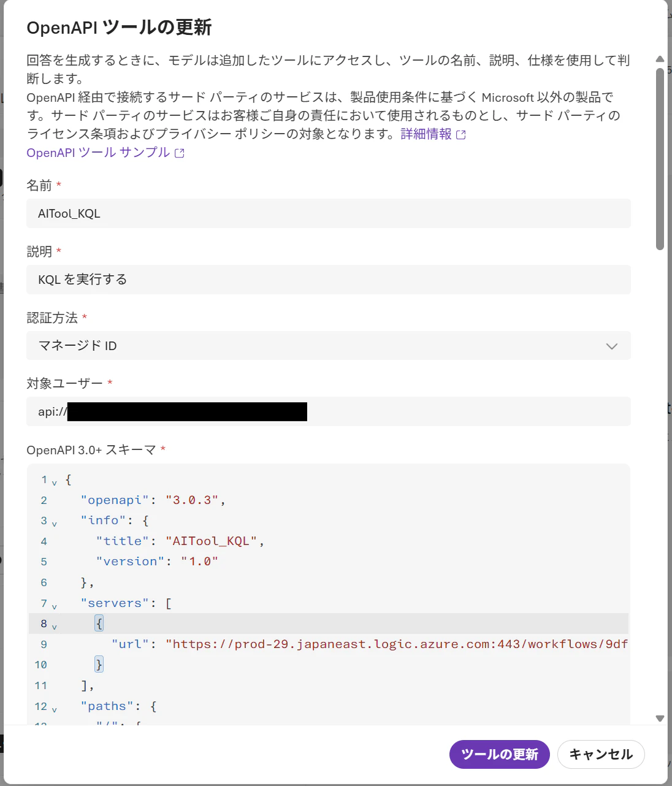Image resolution: width=672 pixels, height=786 pixels.
Task: Click the "AITool_KQL" value on line 4
Action: pyautogui.click(x=212, y=541)
